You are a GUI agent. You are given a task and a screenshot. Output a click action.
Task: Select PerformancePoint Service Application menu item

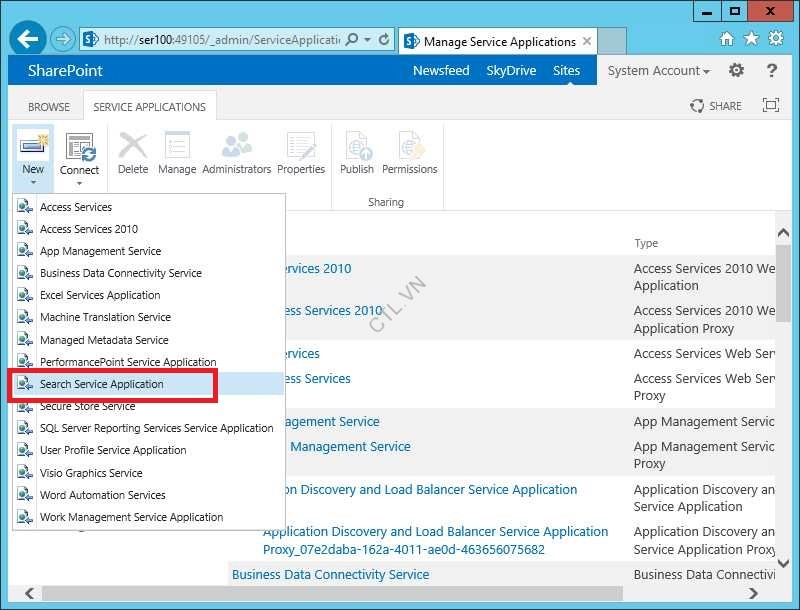coord(148,362)
